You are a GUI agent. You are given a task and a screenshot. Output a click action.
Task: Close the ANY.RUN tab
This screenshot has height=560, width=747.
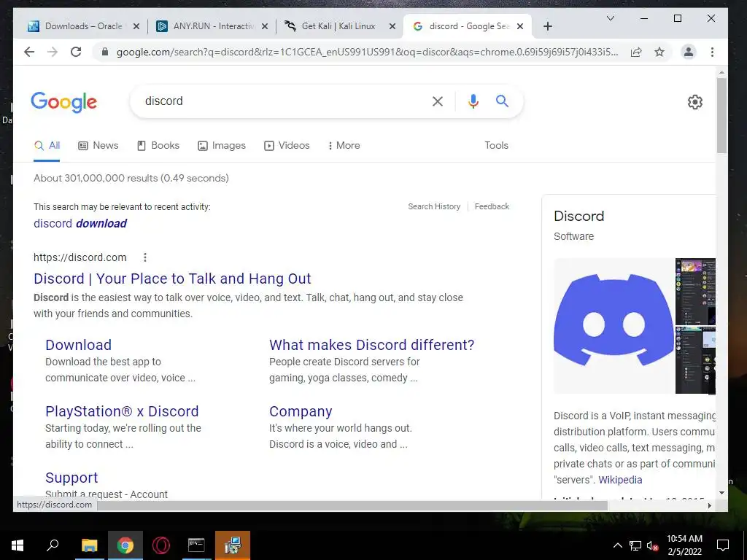[x=265, y=26]
